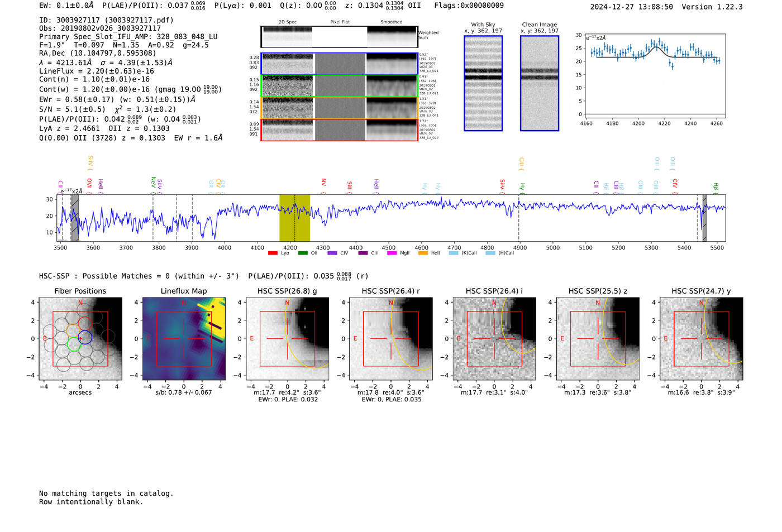Click the 'Version 1.22.3' text

(x=712, y=7)
